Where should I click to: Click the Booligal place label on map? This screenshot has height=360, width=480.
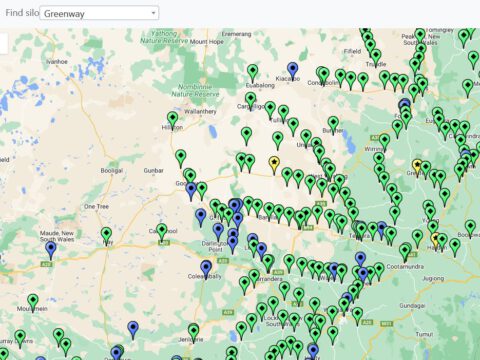coord(112,170)
